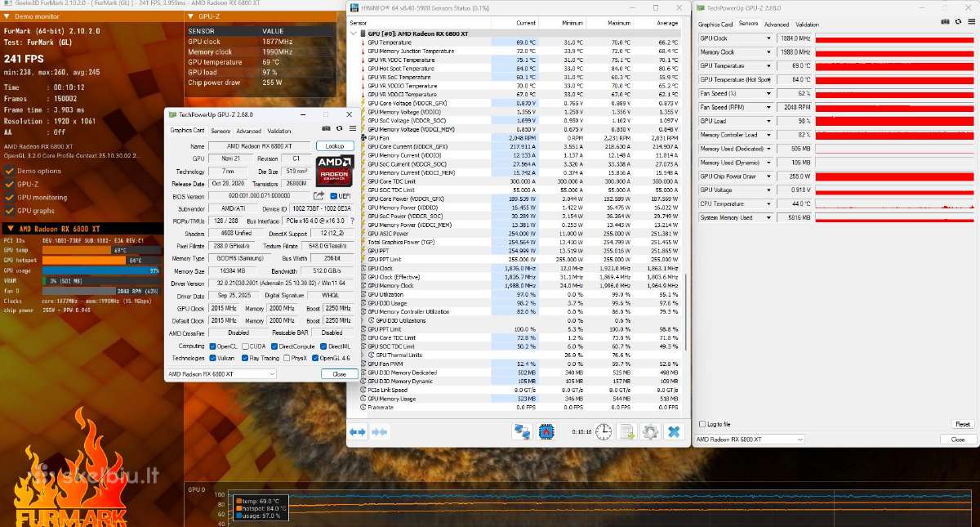Open Fan Speed (RPM) sensor dropdown
Image resolution: width=980 pixels, height=527 pixels.
[x=768, y=107]
